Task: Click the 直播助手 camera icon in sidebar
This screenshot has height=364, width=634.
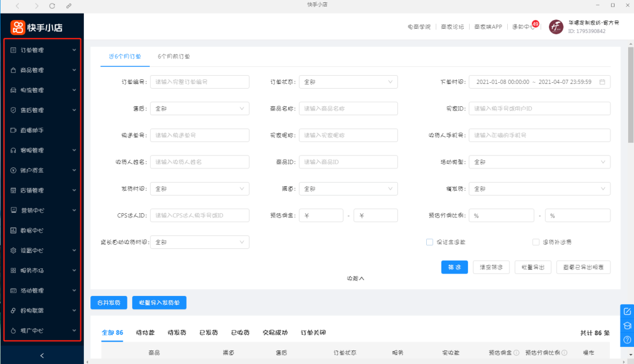Action: [14, 130]
